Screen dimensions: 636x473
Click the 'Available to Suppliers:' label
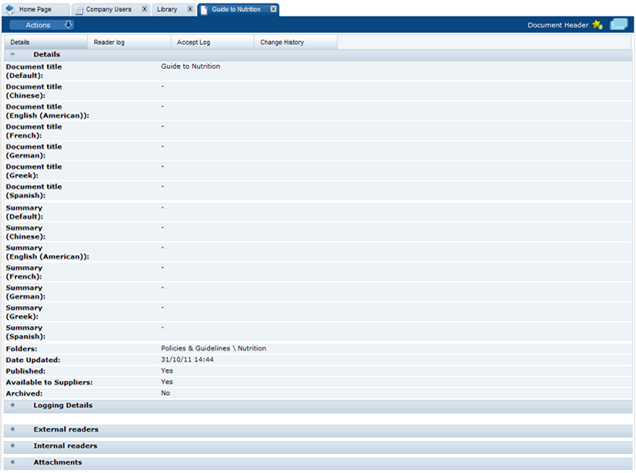[49, 382]
